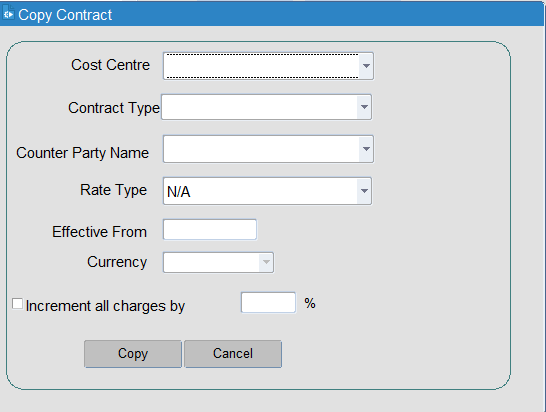Open the Contract Type dropdown

click(364, 107)
